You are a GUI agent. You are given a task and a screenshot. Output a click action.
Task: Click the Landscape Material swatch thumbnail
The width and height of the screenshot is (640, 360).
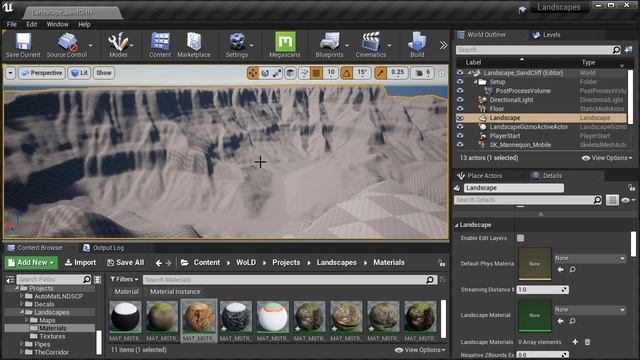[x=534, y=315]
